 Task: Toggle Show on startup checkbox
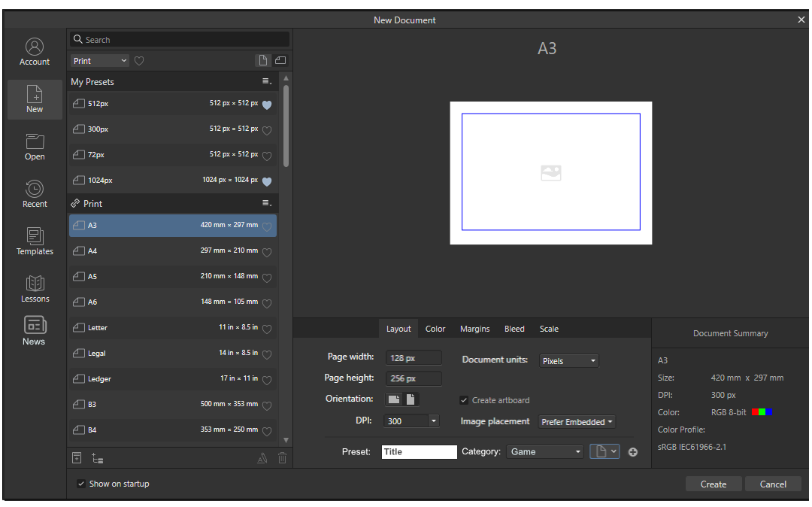pos(80,484)
